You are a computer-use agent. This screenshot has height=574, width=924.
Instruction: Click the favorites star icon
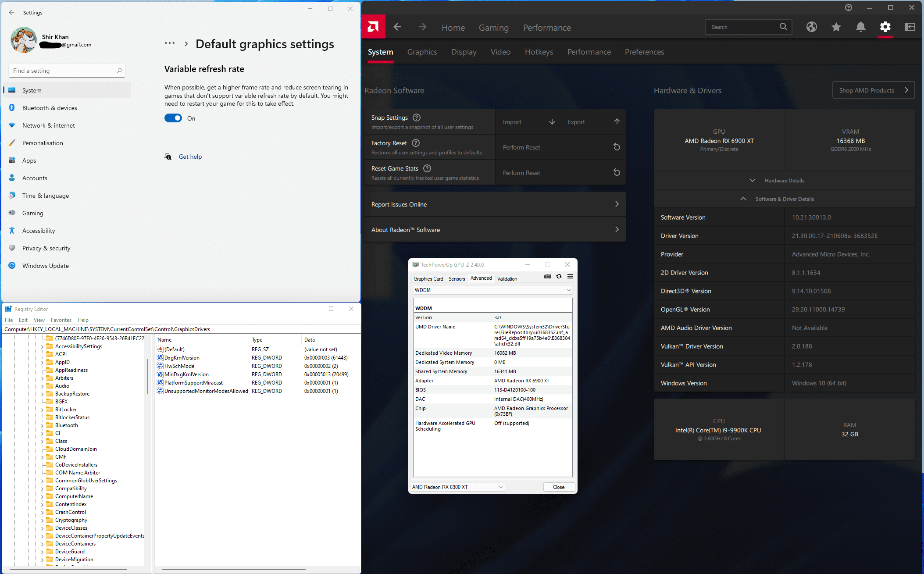(x=836, y=27)
